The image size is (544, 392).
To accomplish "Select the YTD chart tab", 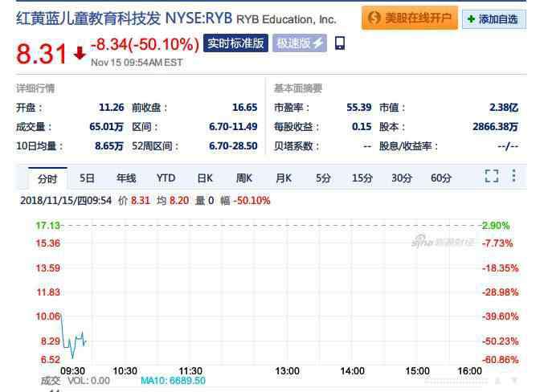I will (x=166, y=178).
